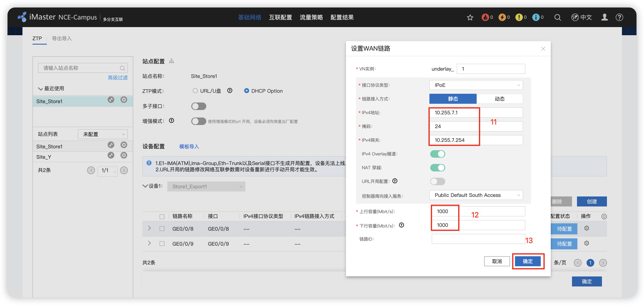Click the site topology icon beside 站点配置
The image size is (644, 305).
click(x=172, y=61)
